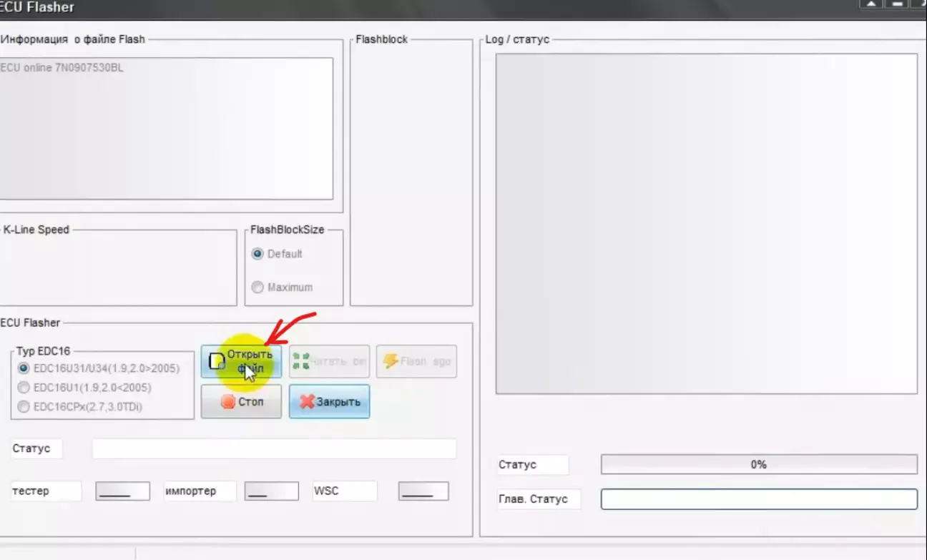Click the Статус field under ECU Flasher
927x560 pixels.
click(273, 449)
